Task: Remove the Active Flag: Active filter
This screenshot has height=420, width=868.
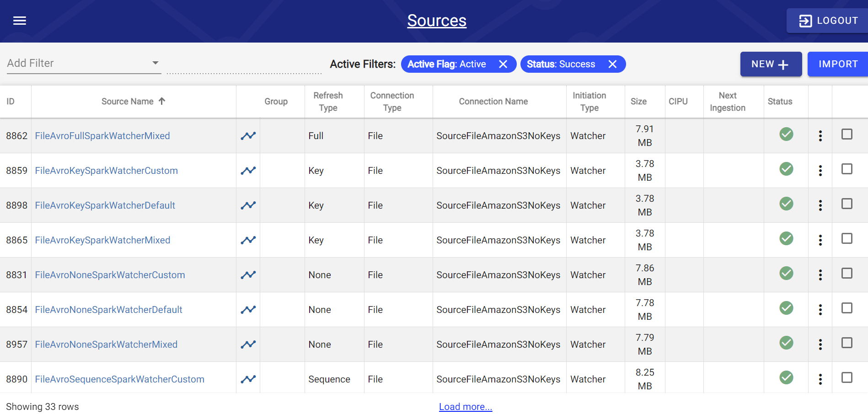Action: coord(503,64)
